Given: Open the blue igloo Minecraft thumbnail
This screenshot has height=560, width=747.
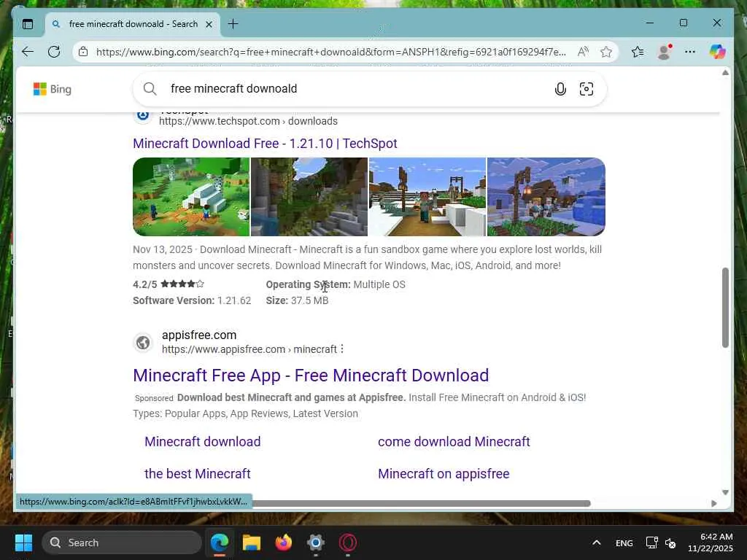Looking at the screenshot, I should pos(546,197).
